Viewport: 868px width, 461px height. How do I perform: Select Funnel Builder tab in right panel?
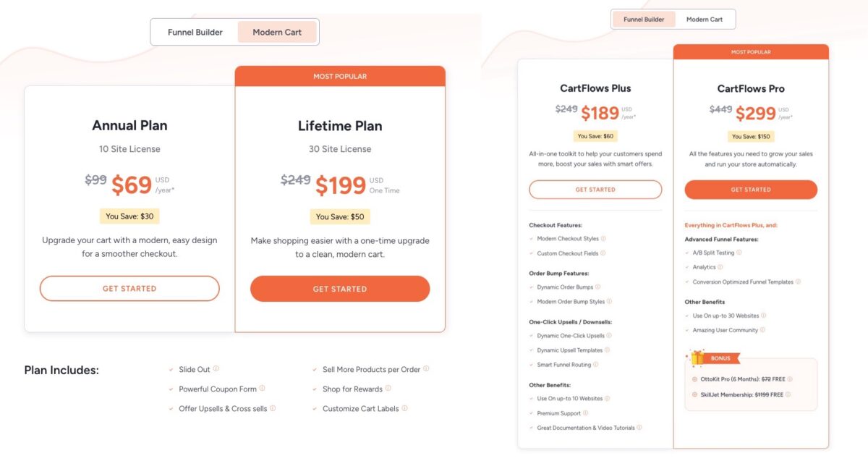pyautogui.click(x=644, y=20)
